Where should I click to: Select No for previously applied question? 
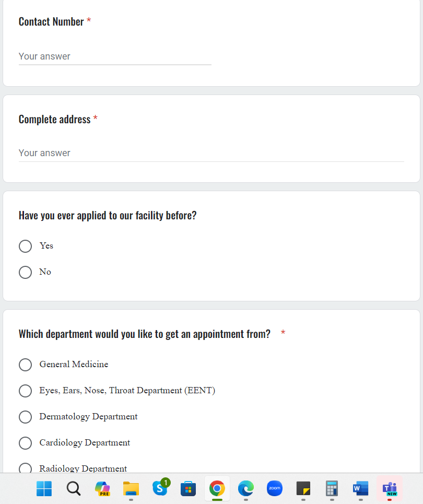(25, 272)
